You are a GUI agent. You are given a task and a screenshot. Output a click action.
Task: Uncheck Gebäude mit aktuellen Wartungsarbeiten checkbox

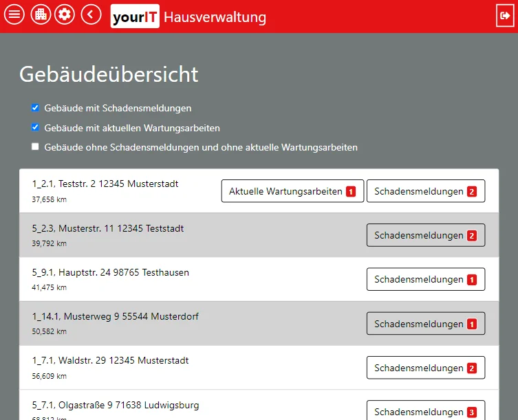pos(35,128)
